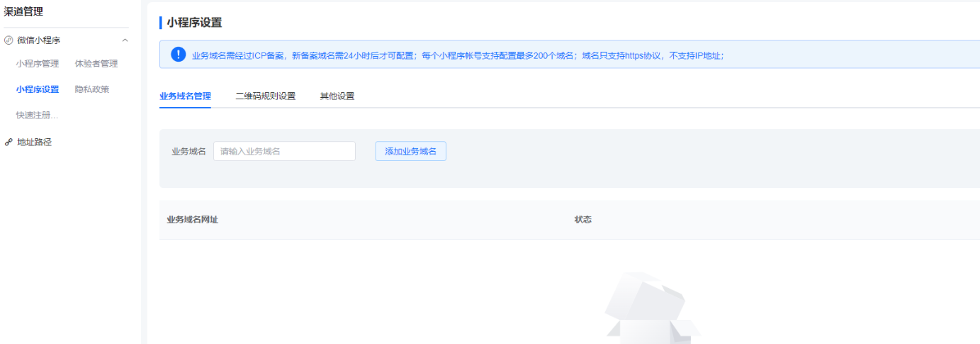Switch to the 其他设置 tab
The width and height of the screenshot is (980, 344).
tap(337, 96)
